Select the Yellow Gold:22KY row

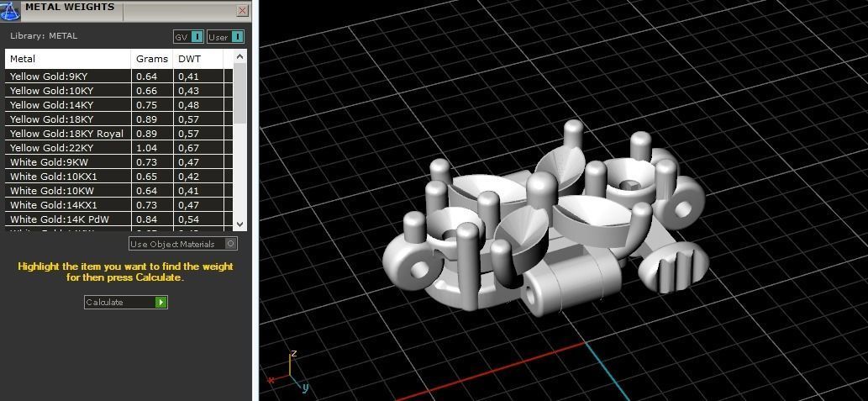coord(119,148)
